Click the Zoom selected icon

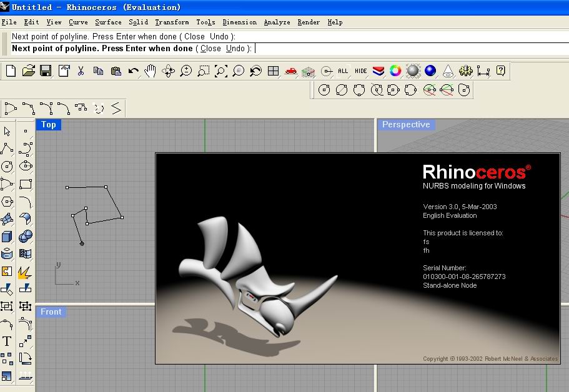pyautogui.click(x=238, y=71)
